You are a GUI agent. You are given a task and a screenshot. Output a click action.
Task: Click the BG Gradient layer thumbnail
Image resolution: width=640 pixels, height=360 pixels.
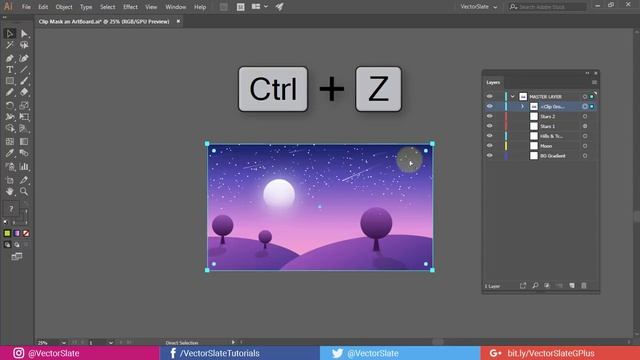click(x=534, y=156)
